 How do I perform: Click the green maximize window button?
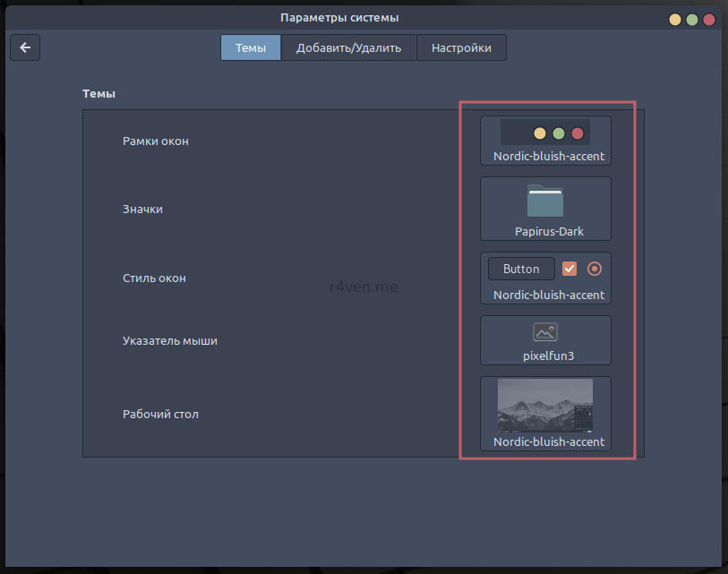pyautogui.click(x=691, y=19)
